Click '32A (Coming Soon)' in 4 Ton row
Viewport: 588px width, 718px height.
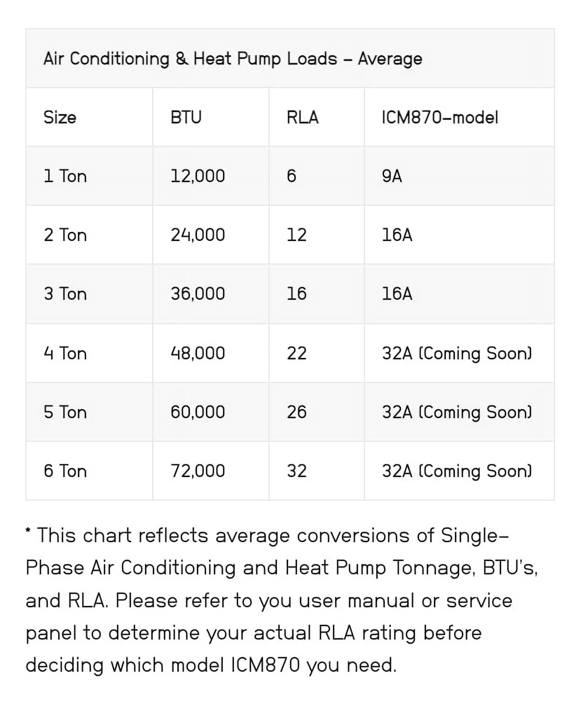coord(457,353)
